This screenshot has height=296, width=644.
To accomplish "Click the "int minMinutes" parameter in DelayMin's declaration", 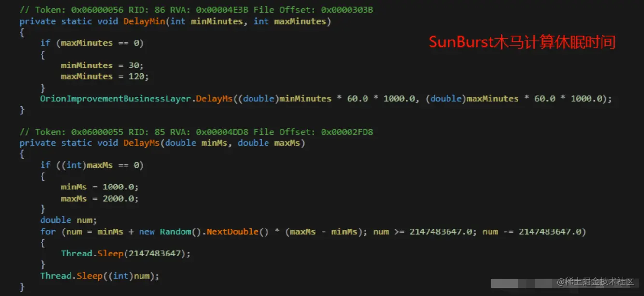I will (207, 21).
